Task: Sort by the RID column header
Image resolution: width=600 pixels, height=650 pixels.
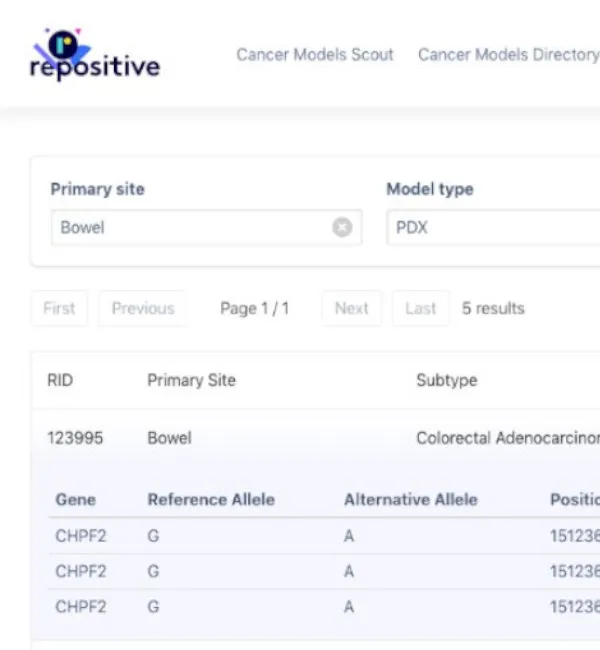Action: [x=60, y=381]
